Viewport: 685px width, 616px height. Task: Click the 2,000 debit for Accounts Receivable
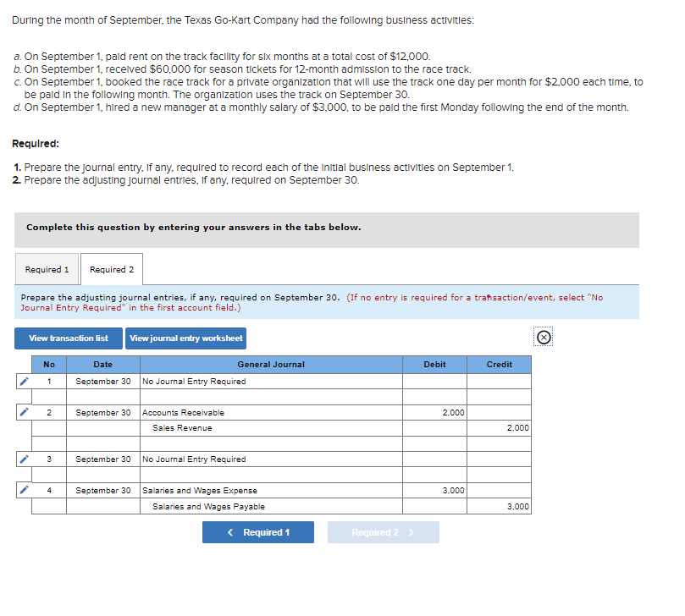pyautogui.click(x=434, y=413)
